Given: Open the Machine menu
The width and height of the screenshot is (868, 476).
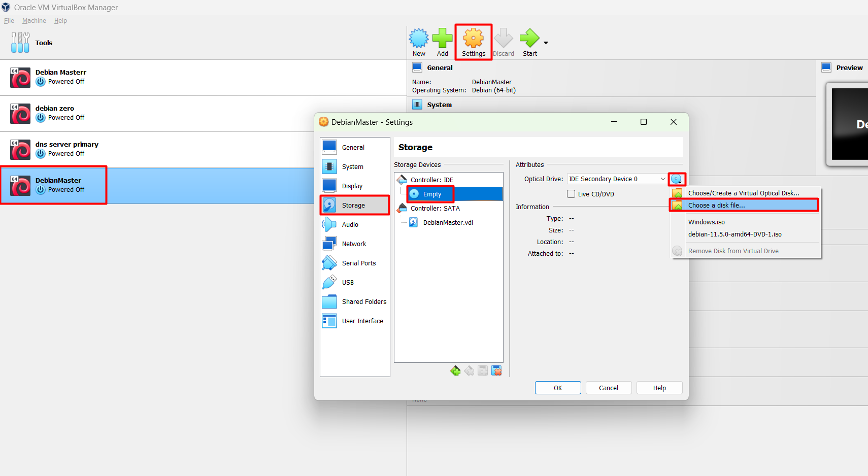Looking at the screenshot, I should (x=34, y=21).
